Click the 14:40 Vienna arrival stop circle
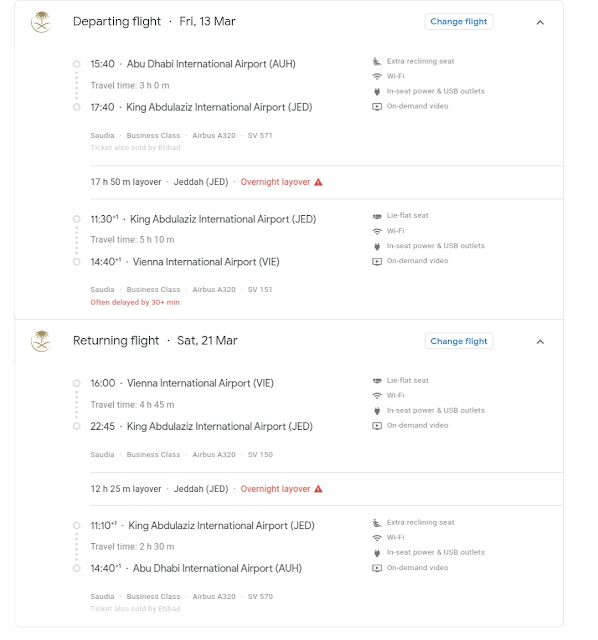 [76, 262]
